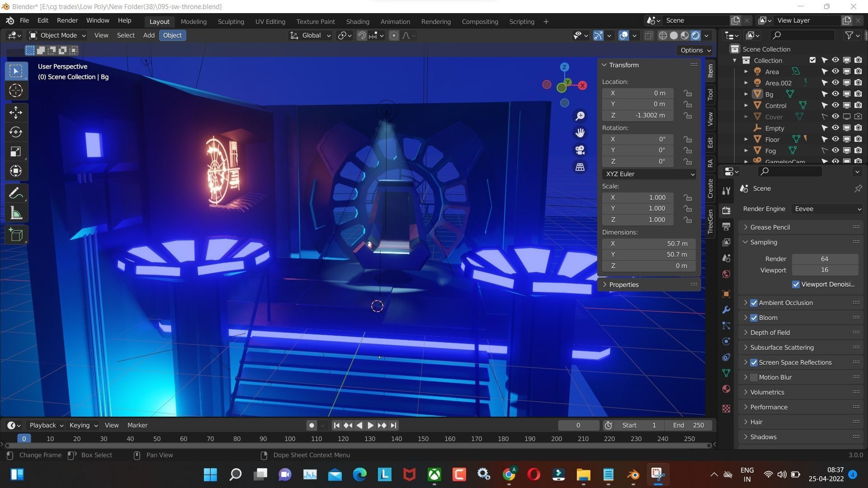This screenshot has width=868, height=488.
Task: Launch Google Chrome from the taskbar
Action: pyautogui.click(x=509, y=474)
